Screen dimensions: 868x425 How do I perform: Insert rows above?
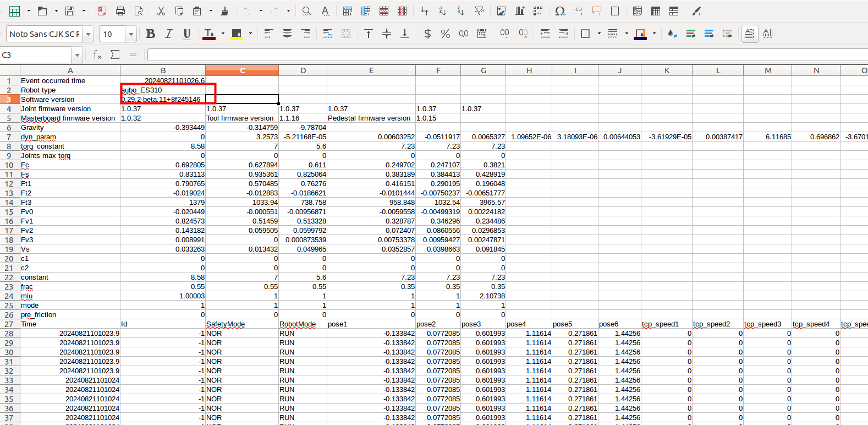348,11
